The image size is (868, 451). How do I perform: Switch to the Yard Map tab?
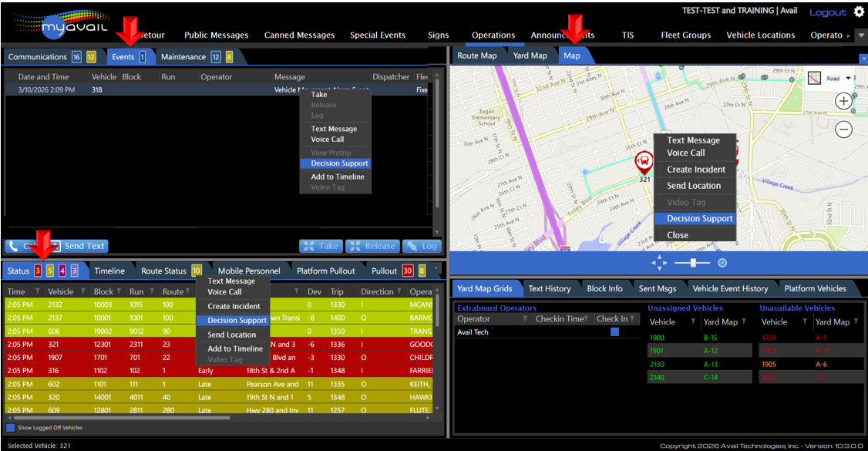point(530,56)
